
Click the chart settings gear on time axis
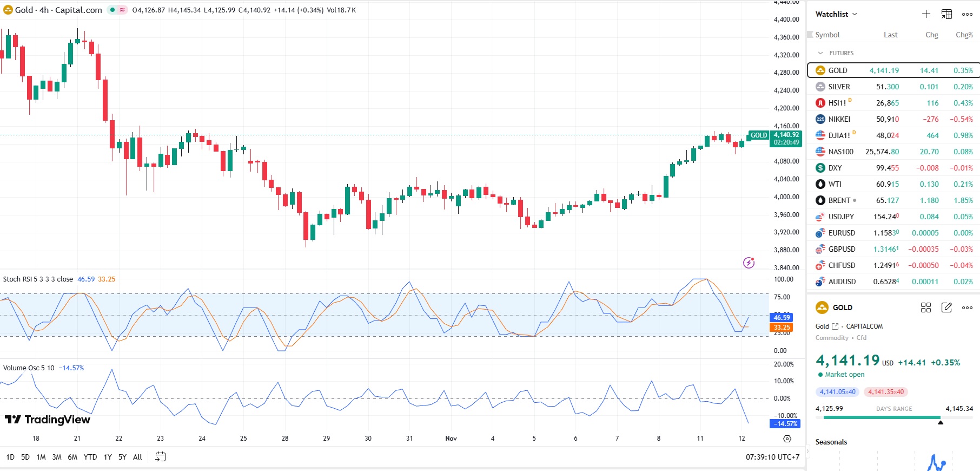(x=787, y=439)
